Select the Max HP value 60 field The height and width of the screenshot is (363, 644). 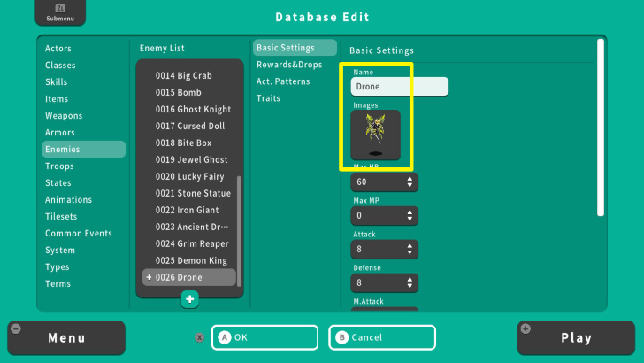click(x=385, y=181)
